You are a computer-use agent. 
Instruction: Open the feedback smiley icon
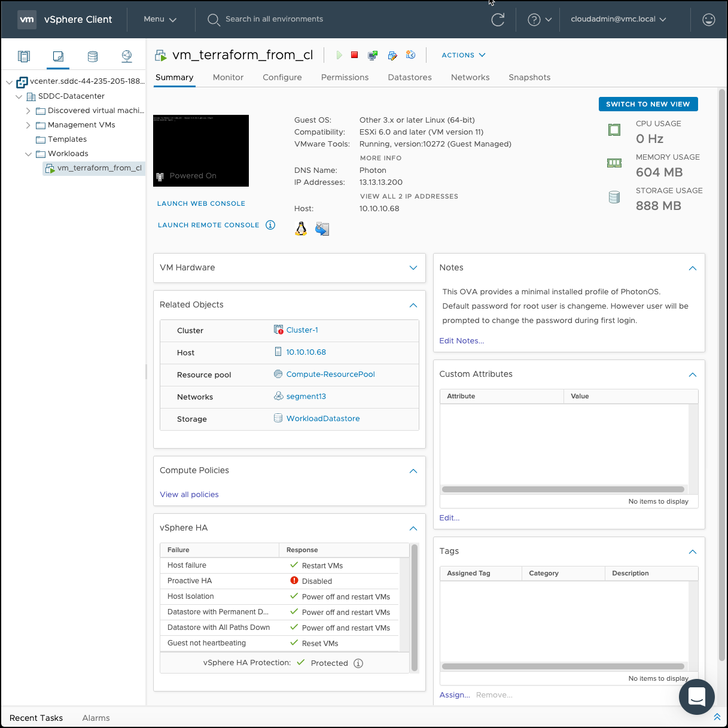click(708, 20)
